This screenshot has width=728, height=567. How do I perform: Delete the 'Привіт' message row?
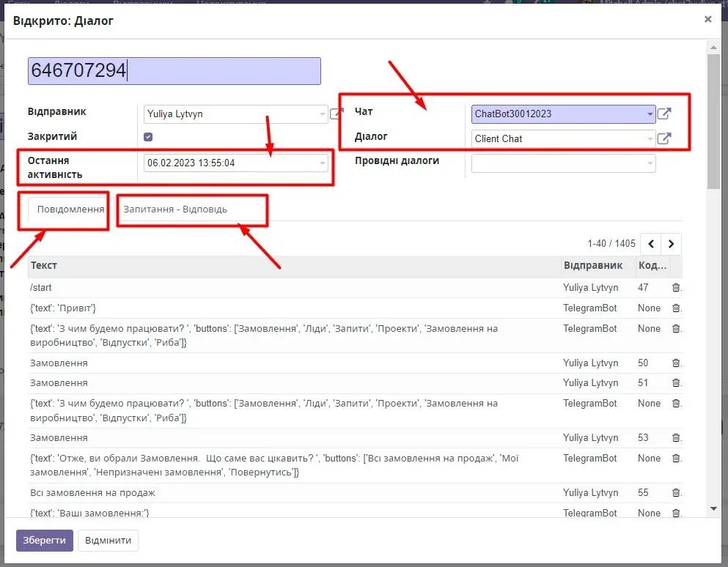676,308
